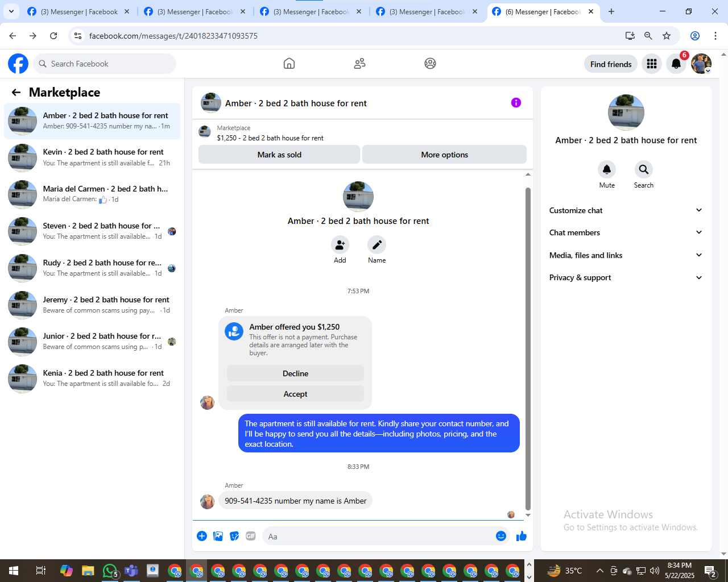Expand the Chat members section
This screenshot has height=582, width=728.
pyautogui.click(x=626, y=232)
